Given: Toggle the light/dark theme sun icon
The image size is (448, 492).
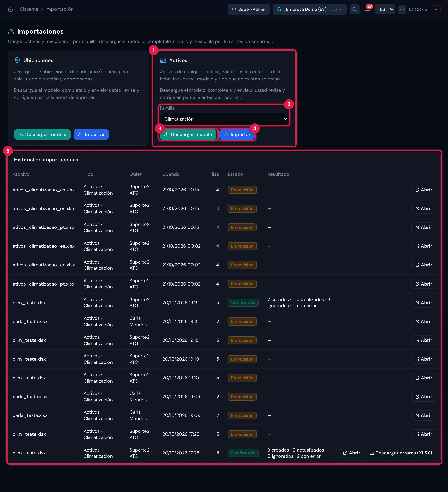Looking at the screenshot, I should 402,10.
